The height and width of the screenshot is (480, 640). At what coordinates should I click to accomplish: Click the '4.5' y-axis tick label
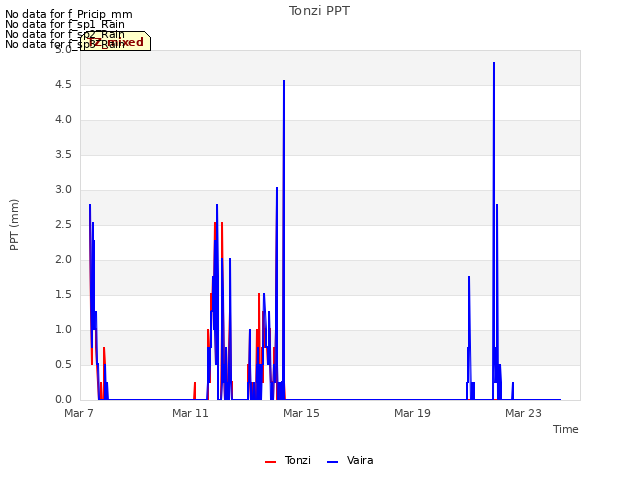tap(63, 85)
